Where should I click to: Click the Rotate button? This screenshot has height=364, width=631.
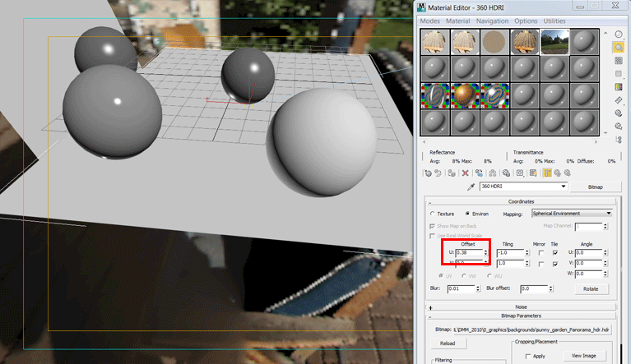click(591, 289)
